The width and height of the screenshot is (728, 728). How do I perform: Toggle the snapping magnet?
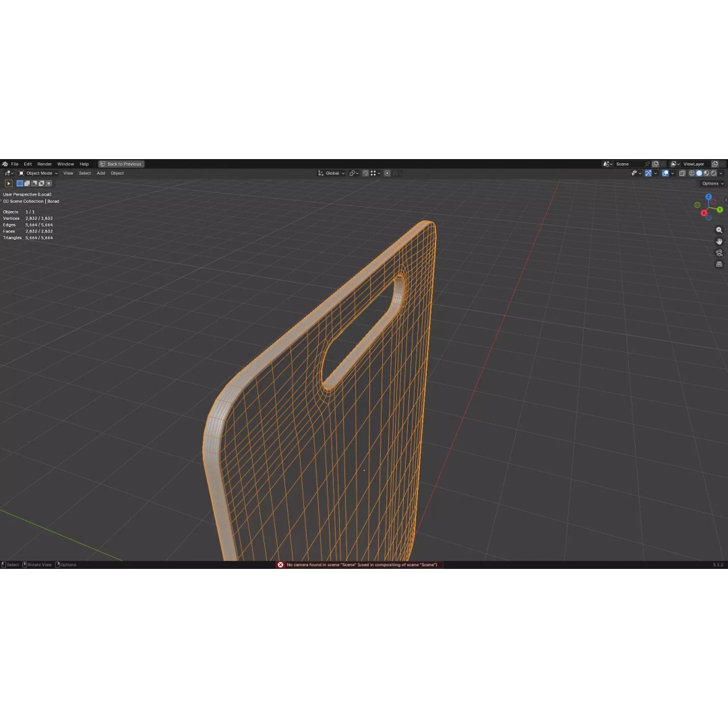(365, 173)
